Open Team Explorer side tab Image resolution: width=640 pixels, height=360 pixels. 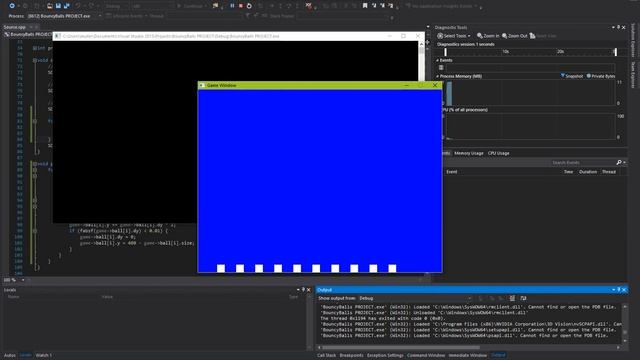[633, 75]
